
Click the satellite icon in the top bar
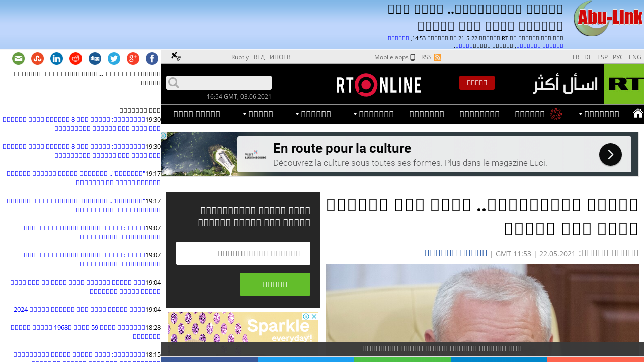(x=176, y=57)
